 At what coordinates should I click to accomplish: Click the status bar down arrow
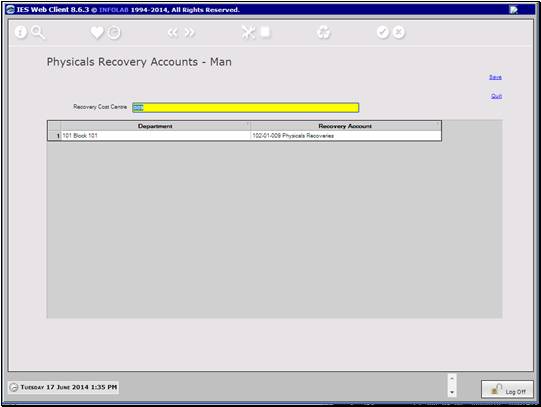pyautogui.click(x=452, y=393)
